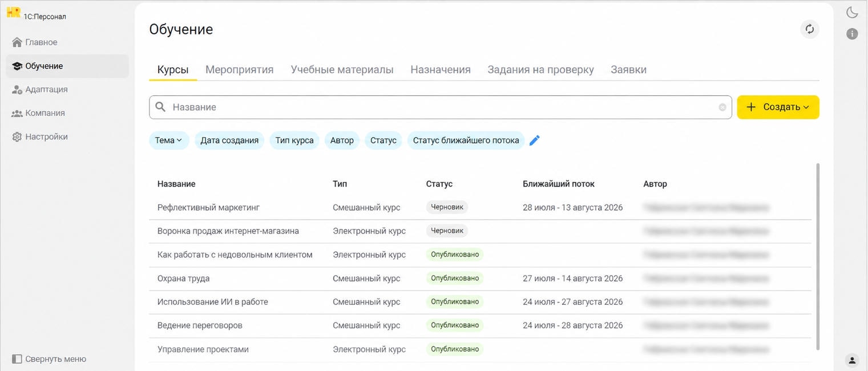Toggle dark mode moon icon
The height and width of the screenshot is (371, 868).
(852, 12)
